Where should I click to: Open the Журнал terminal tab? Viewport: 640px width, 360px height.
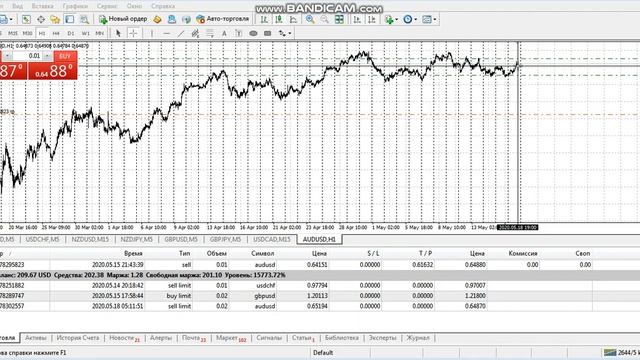[x=418, y=338]
